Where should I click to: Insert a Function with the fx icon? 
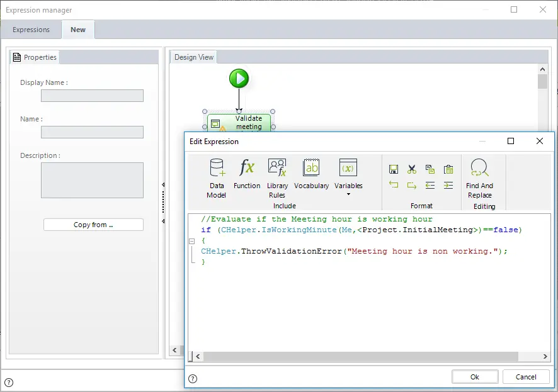coord(247,174)
